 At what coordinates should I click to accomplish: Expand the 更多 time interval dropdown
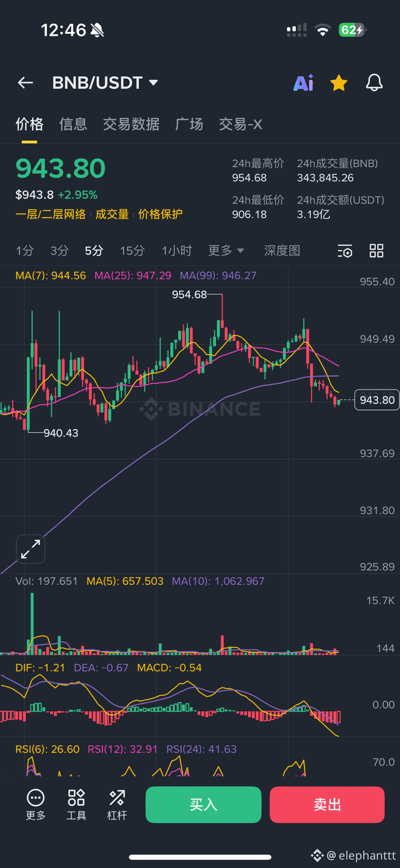[226, 250]
